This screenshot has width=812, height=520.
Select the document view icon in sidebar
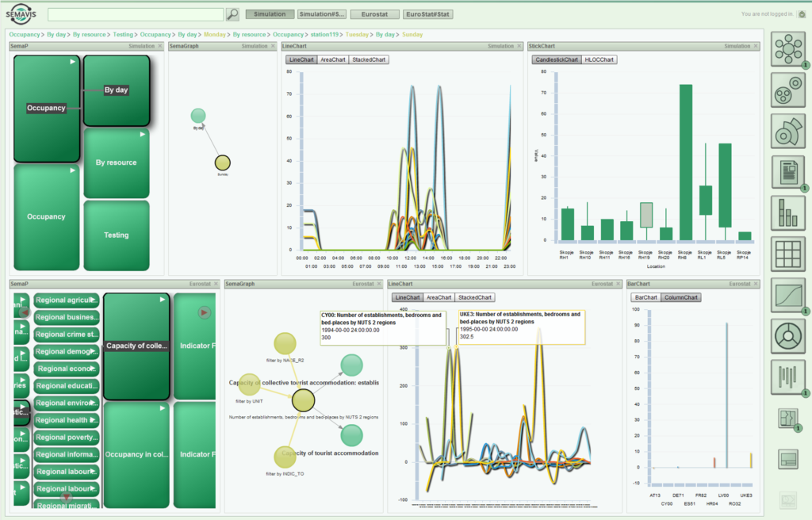787,172
